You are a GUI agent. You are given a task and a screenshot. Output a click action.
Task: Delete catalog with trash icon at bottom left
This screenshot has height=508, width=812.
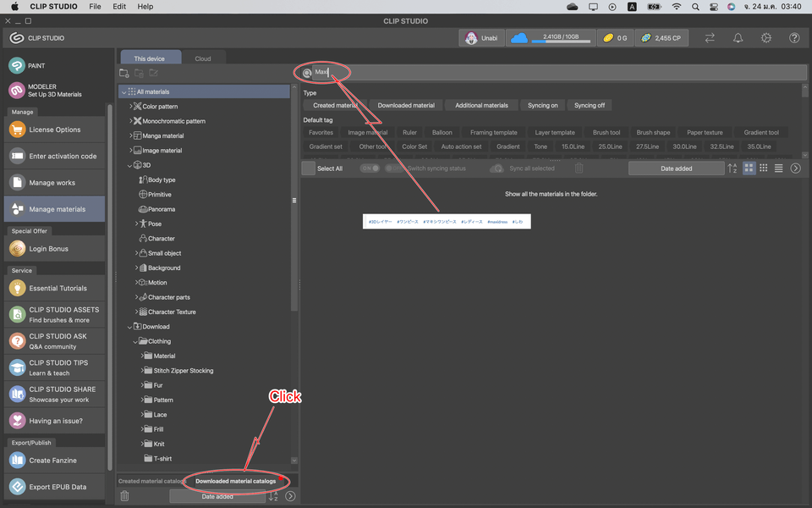tap(124, 496)
